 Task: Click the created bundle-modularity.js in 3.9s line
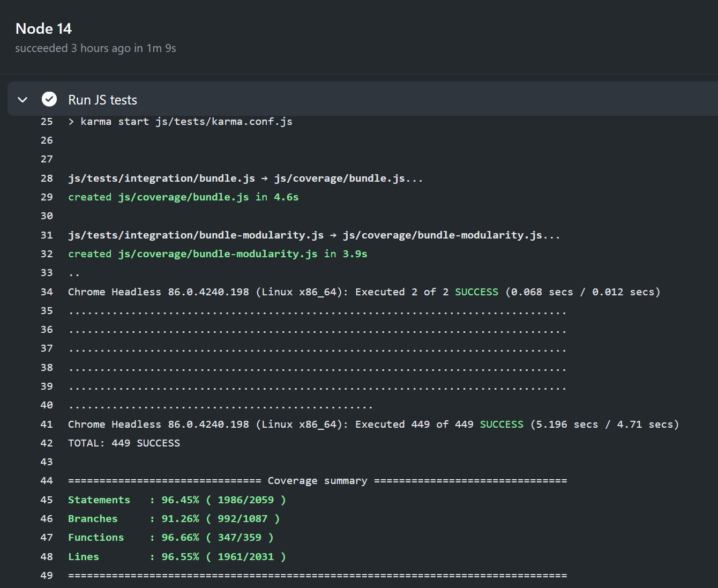click(218, 254)
